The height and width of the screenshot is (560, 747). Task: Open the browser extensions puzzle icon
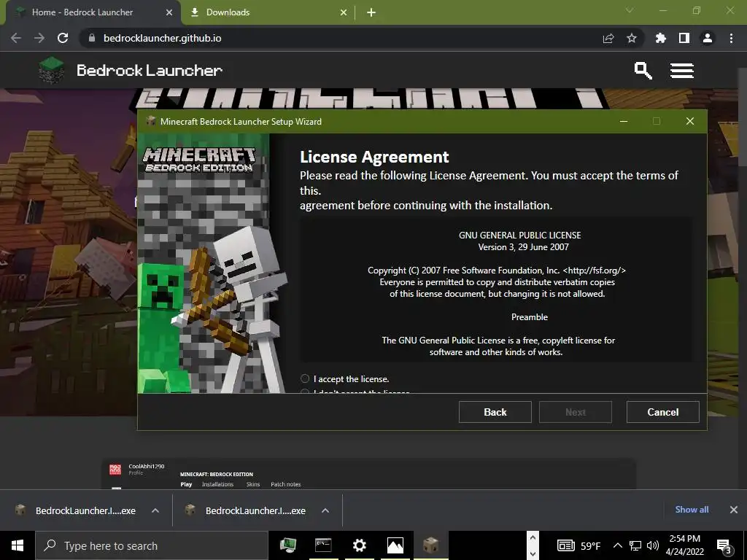(x=660, y=38)
